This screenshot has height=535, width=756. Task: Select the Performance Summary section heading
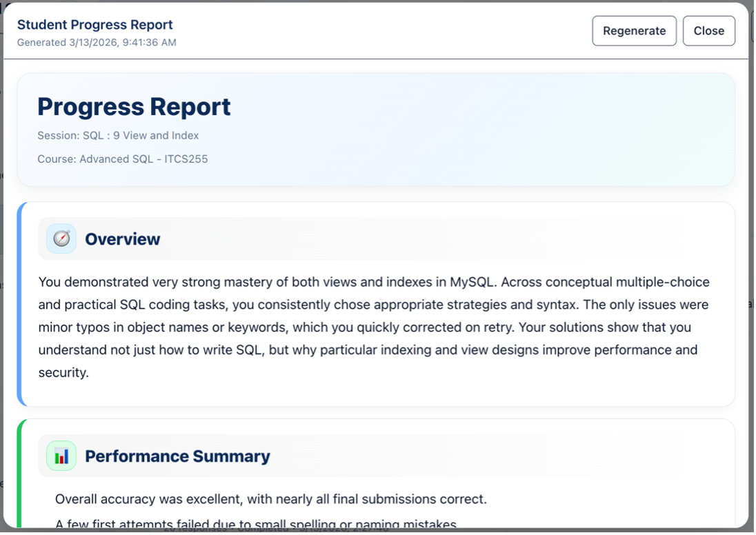(x=177, y=456)
